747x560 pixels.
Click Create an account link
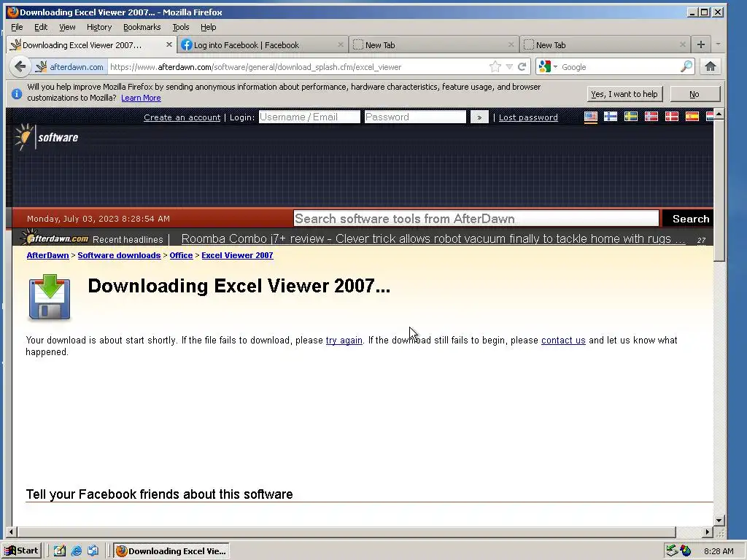[182, 117]
